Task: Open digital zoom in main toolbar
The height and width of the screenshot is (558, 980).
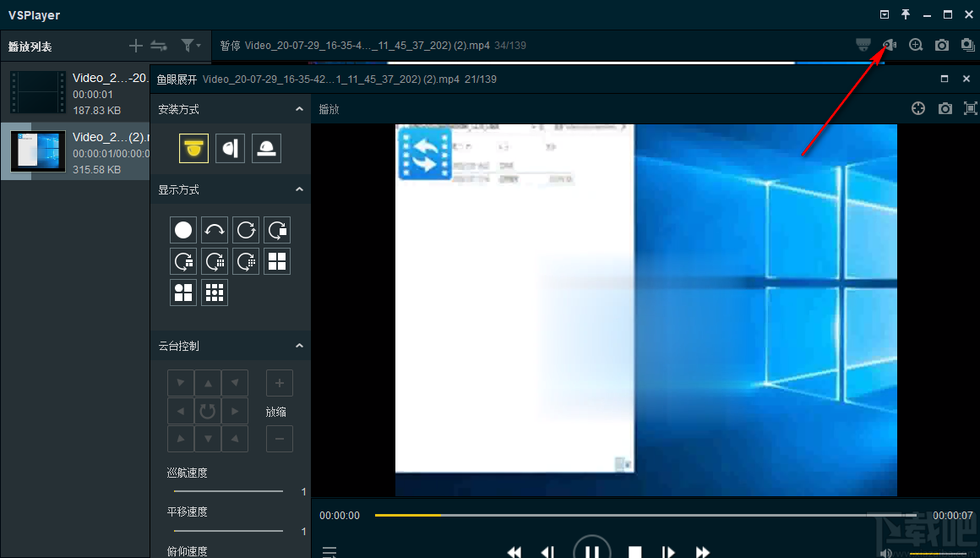Action: click(916, 45)
